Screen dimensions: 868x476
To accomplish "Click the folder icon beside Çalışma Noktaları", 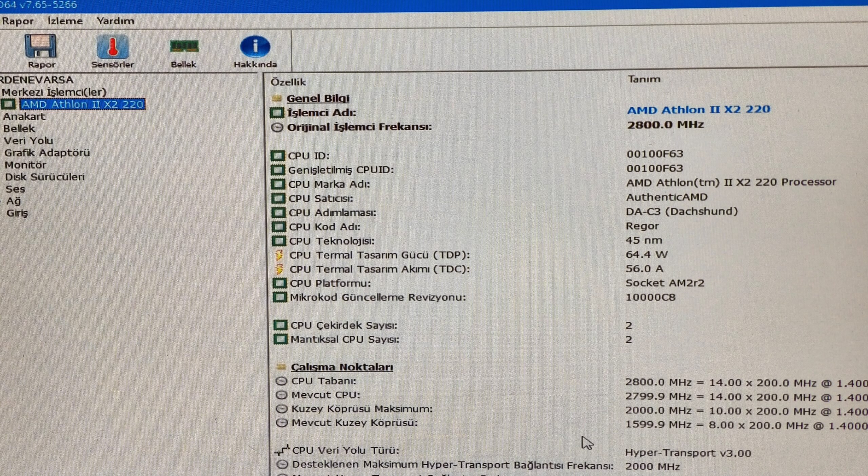I will tap(281, 367).
